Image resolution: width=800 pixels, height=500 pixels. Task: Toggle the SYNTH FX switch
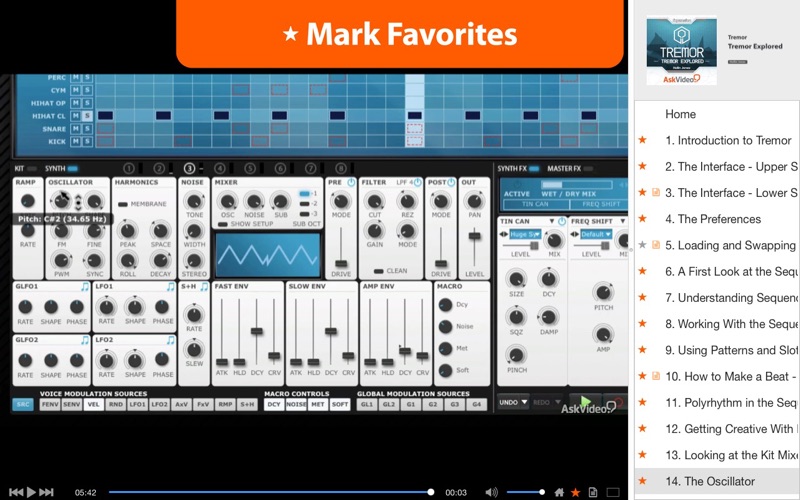[534, 168]
